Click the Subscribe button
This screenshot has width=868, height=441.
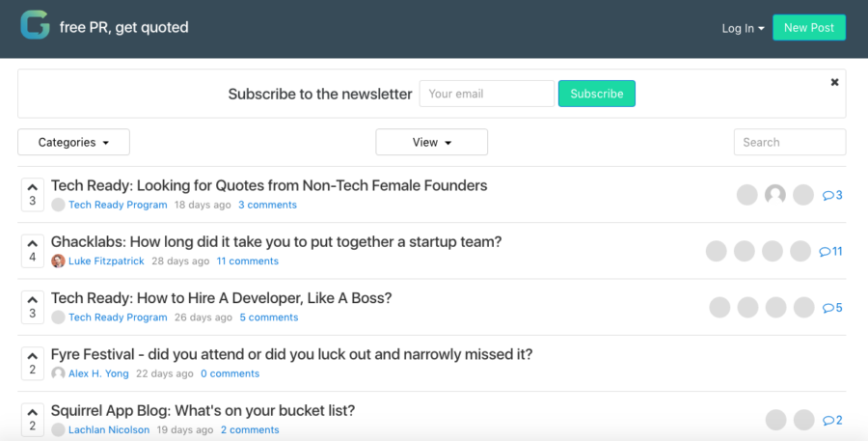coord(597,94)
